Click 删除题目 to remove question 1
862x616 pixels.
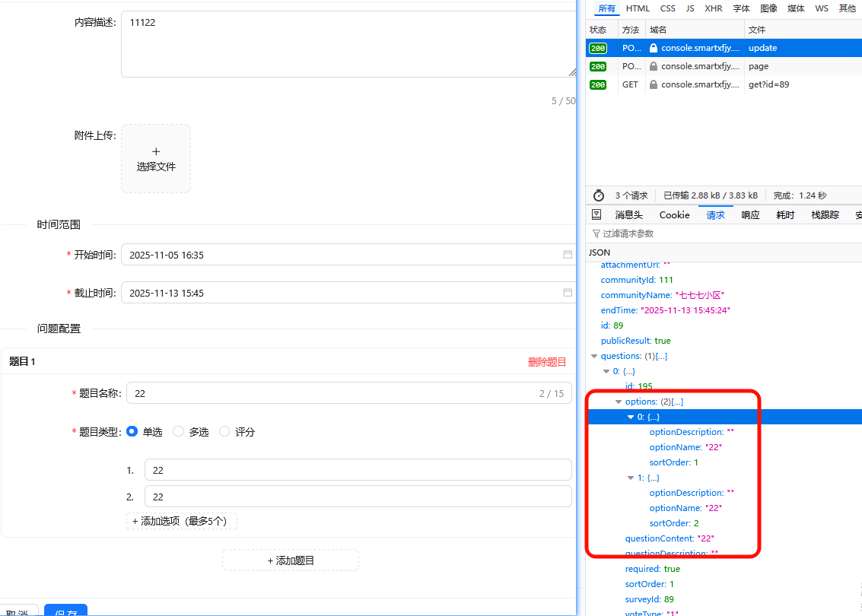547,362
